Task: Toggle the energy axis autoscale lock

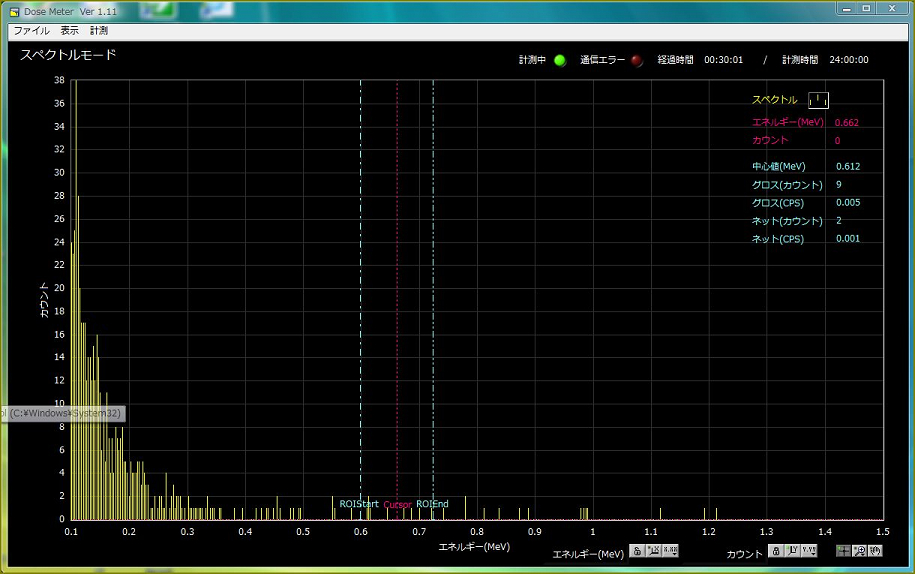Action: point(637,551)
